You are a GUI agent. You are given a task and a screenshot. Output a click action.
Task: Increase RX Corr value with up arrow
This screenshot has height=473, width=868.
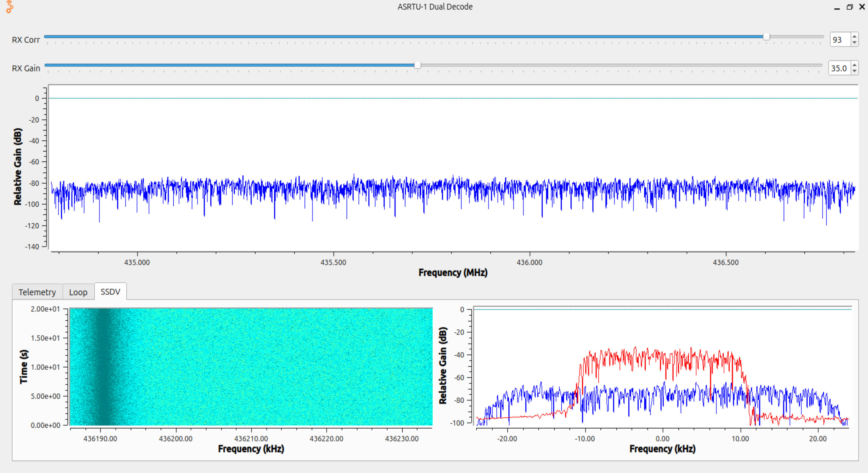pos(854,37)
